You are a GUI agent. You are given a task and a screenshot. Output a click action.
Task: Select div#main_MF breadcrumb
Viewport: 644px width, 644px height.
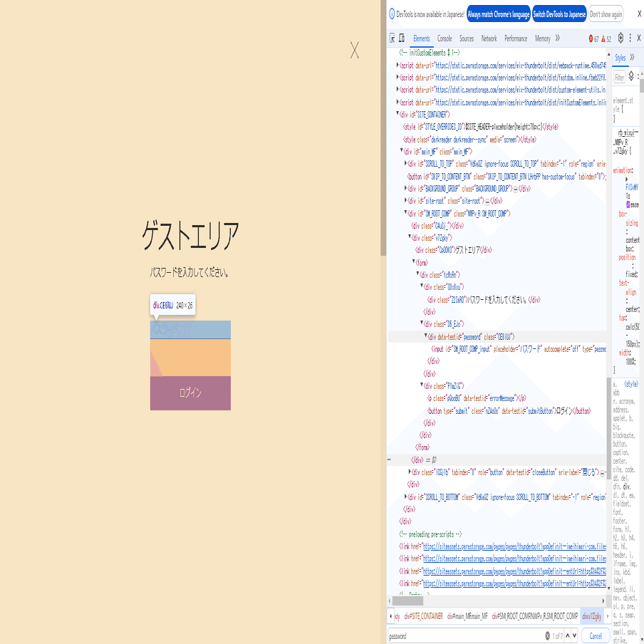click(467, 616)
